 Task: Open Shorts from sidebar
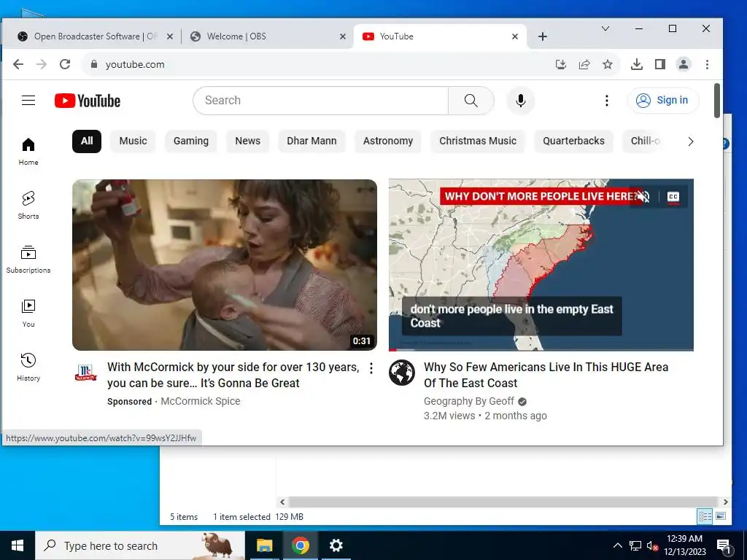tap(28, 206)
